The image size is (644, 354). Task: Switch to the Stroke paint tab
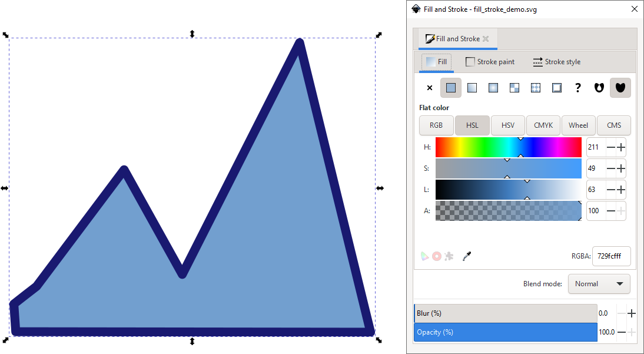point(490,62)
